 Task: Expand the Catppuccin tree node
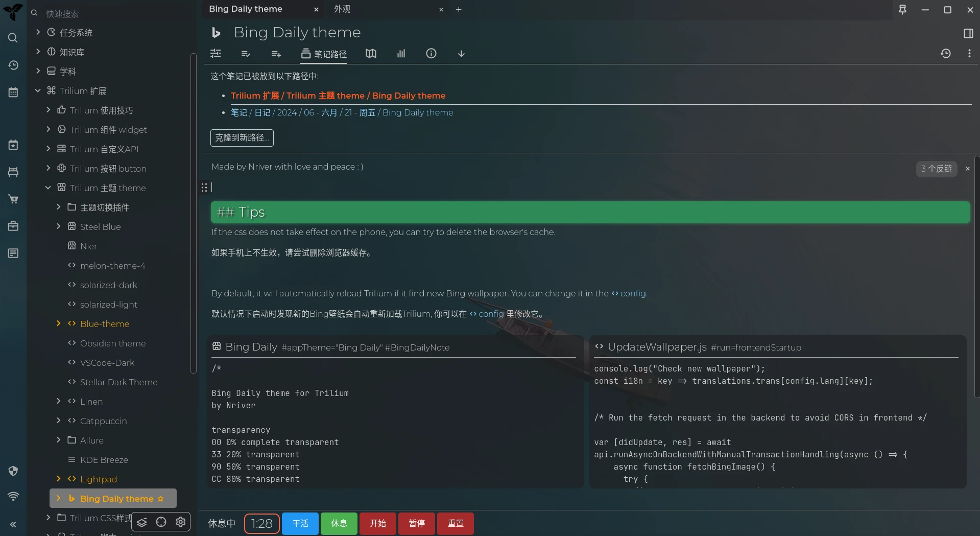(58, 421)
